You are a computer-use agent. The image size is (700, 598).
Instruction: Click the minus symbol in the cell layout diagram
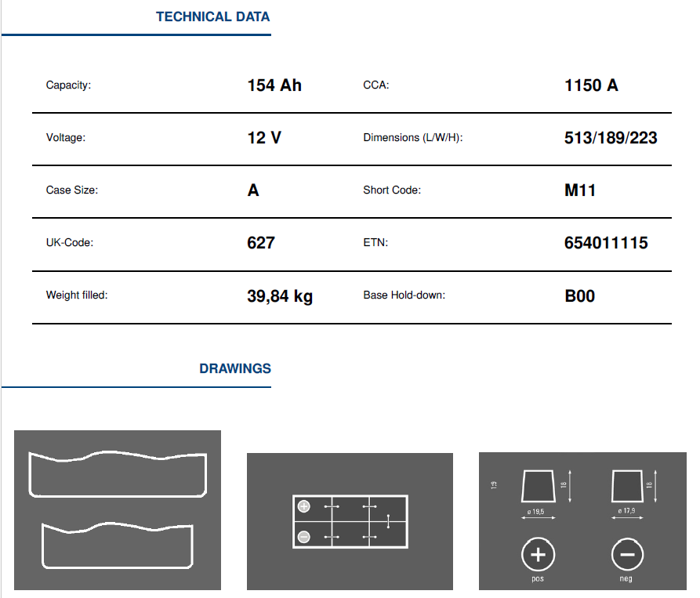(x=304, y=536)
